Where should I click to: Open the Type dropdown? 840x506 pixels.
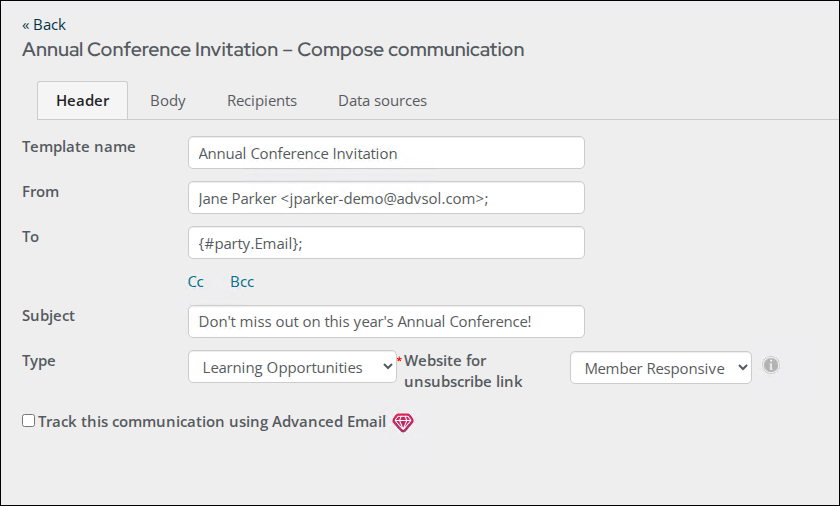pyautogui.click(x=292, y=367)
